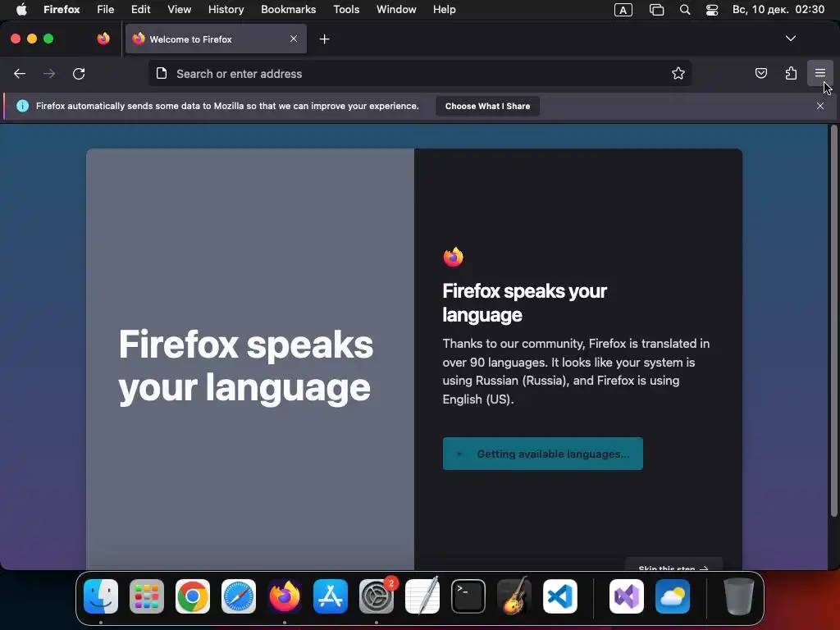Screen dimensions: 840x630
Task: Click the forward arrow button
Action: tap(49, 73)
